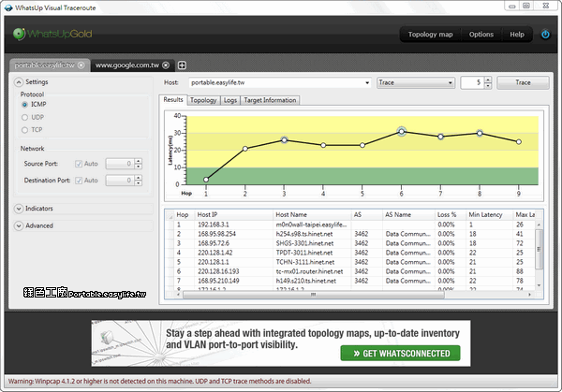The height and width of the screenshot is (392, 562).
Task: Sort by the Host IP column header
Action: coord(233,215)
